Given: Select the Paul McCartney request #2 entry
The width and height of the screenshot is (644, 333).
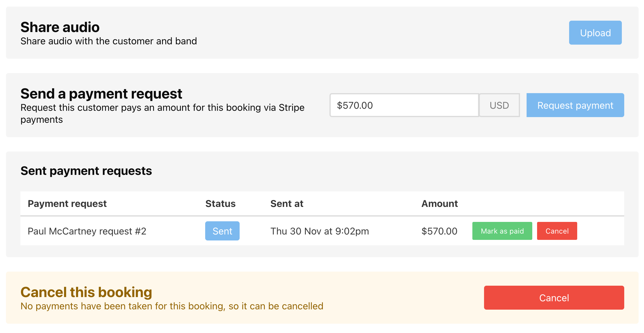Looking at the screenshot, I should point(87,231).
